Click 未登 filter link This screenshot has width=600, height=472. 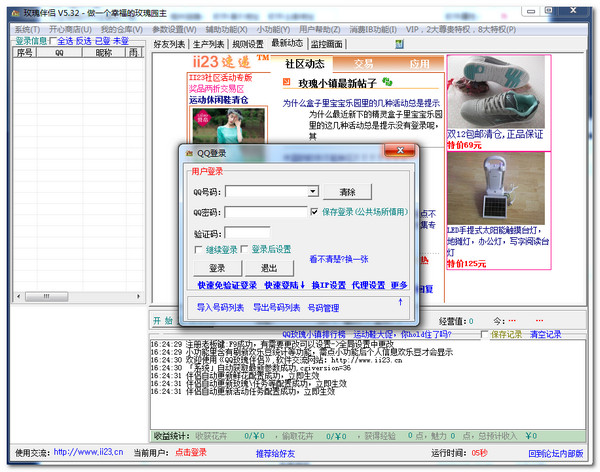(x=121, y=41)
